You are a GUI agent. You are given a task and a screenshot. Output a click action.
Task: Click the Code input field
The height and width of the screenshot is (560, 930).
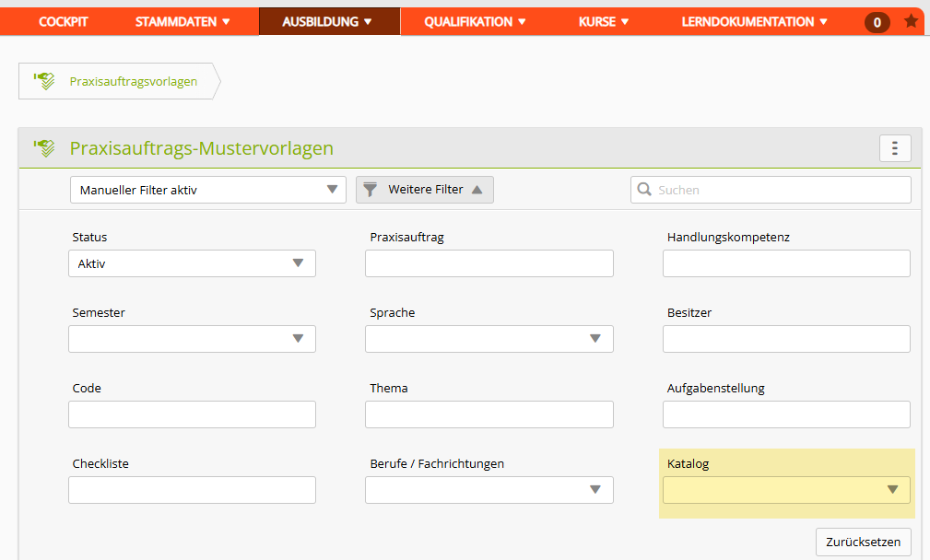pyautogui.click(x=192, y=414)
